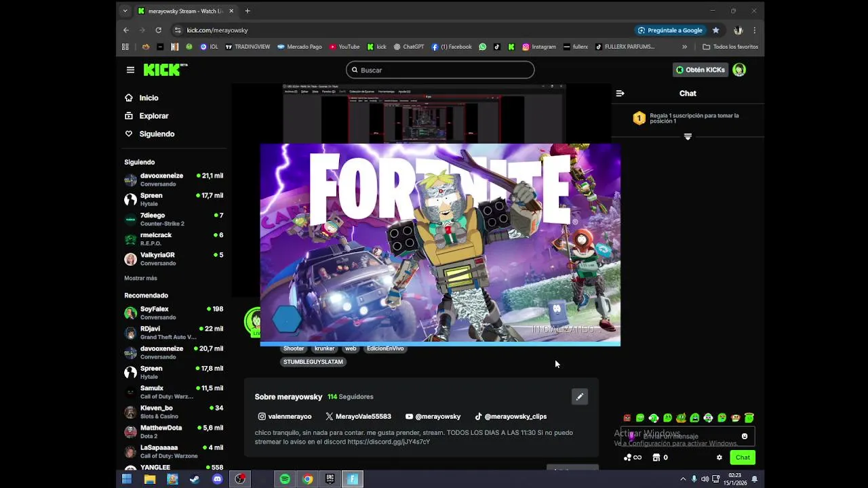The height and width of the screenshot is (488, 868).
Task: Show more bookmarks with the chevron
Action: pyautogui.click(x=684, y=47)
